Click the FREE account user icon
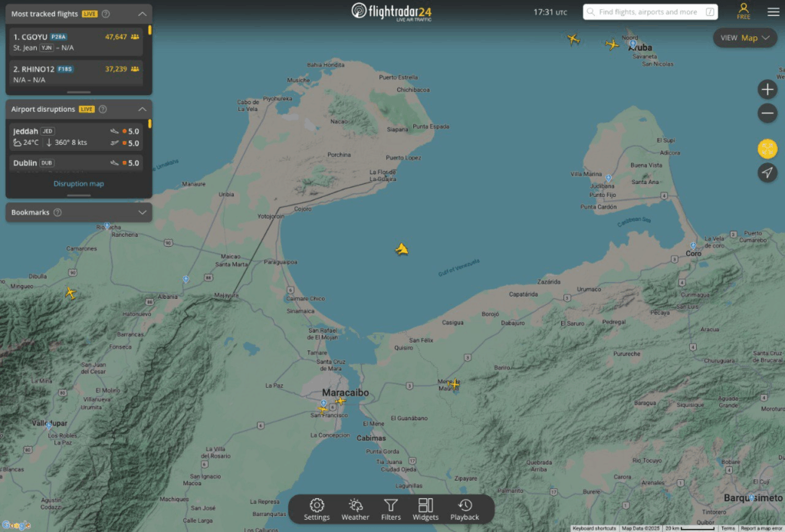Image resolution: width=785 pixels, height=532 pixels. tap(744, 11)
